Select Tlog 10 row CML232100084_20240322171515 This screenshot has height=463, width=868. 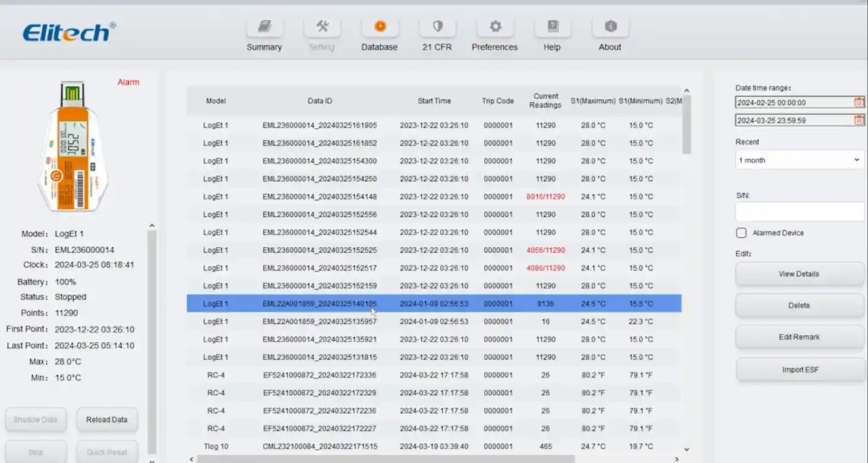click(x=434, y=446)
